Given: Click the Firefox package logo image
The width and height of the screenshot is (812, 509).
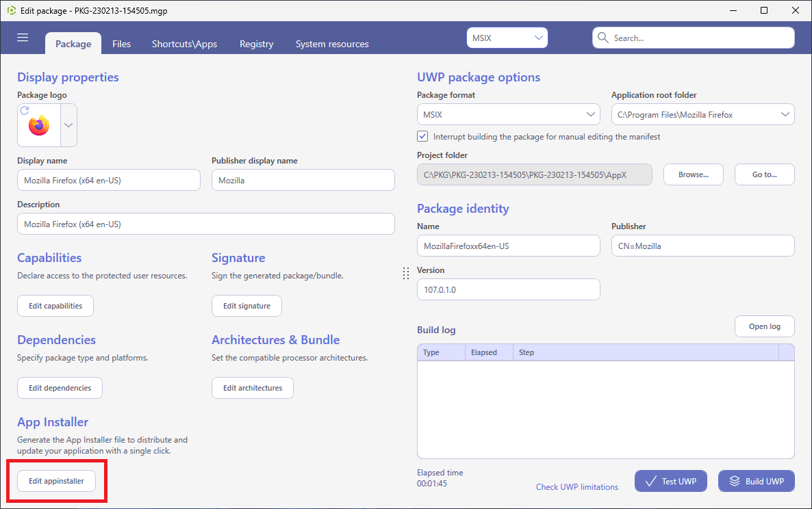Looking at the screenshot, I should click(x=39, y=126).
